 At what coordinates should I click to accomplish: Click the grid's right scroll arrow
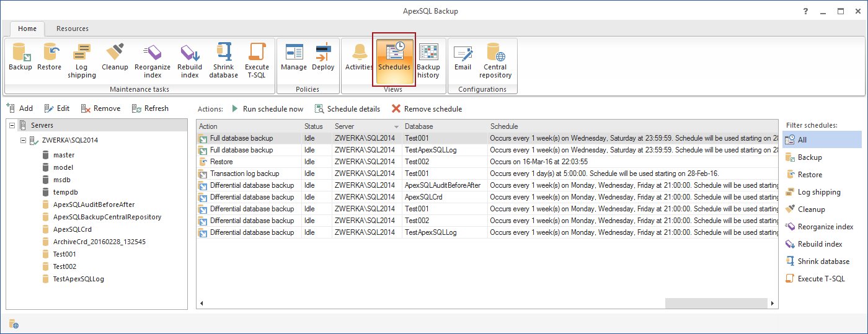tap(773, 304)
